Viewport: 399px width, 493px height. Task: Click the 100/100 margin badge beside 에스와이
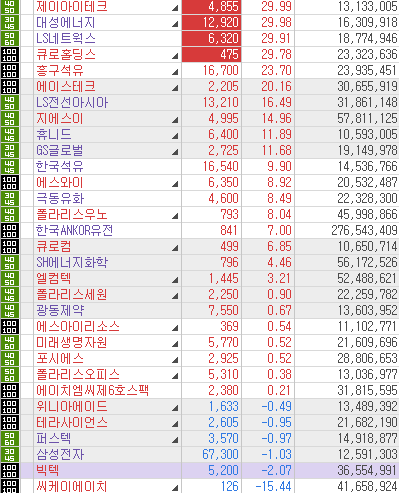click(10, 183)
